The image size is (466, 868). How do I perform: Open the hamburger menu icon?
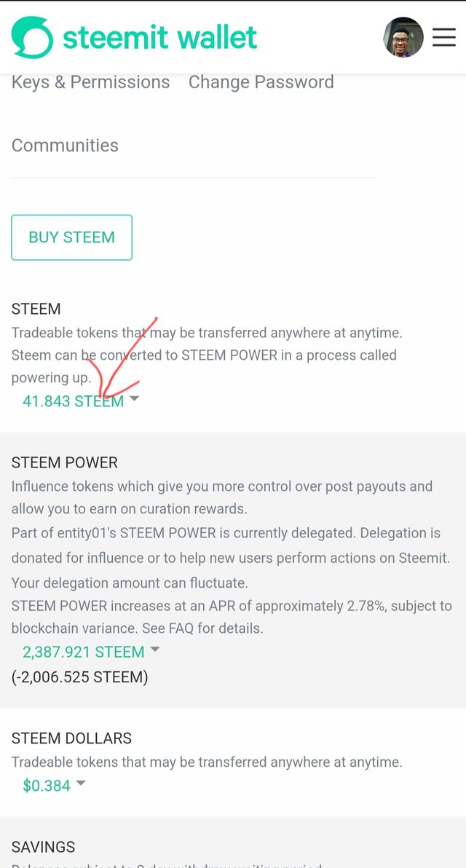point(443,37)
